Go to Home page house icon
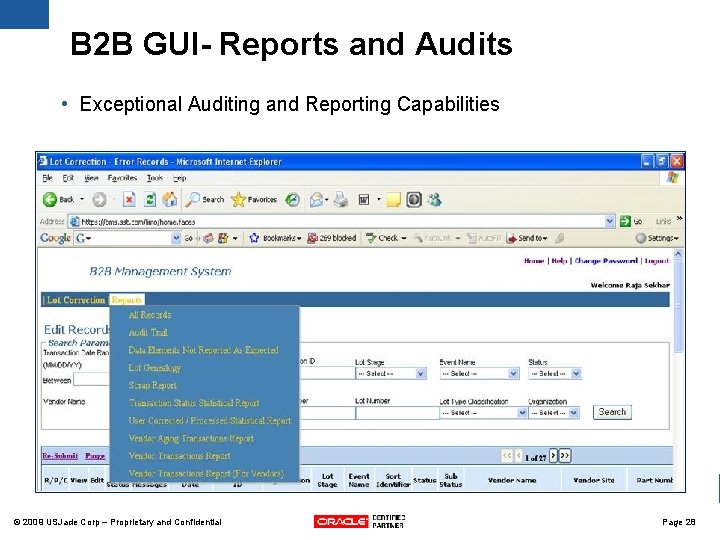Viewport: 720px width, 540px height. 169,199
